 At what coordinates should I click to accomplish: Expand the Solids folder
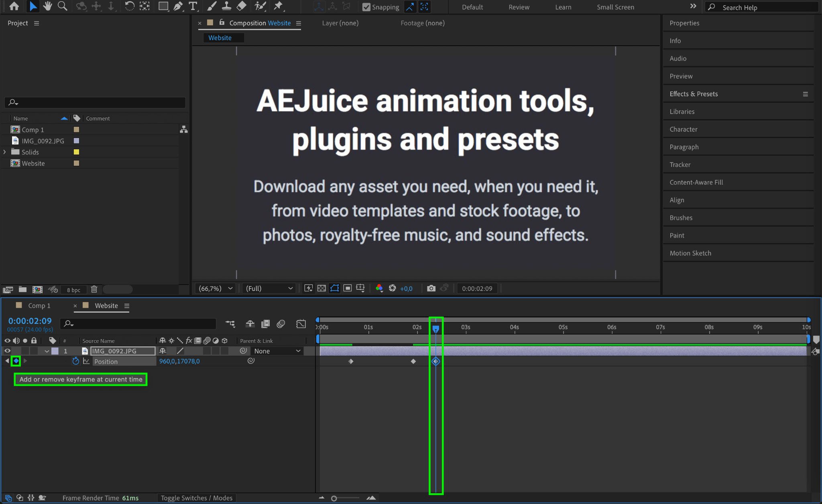pos(5,152)
